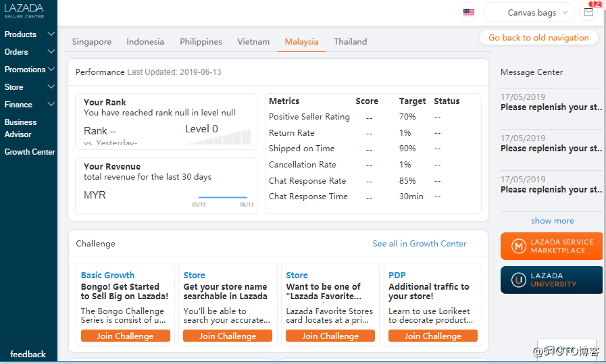Click the Shipped on Time metric
This screenshot has height=364, width=606.
tap(301, 149)
